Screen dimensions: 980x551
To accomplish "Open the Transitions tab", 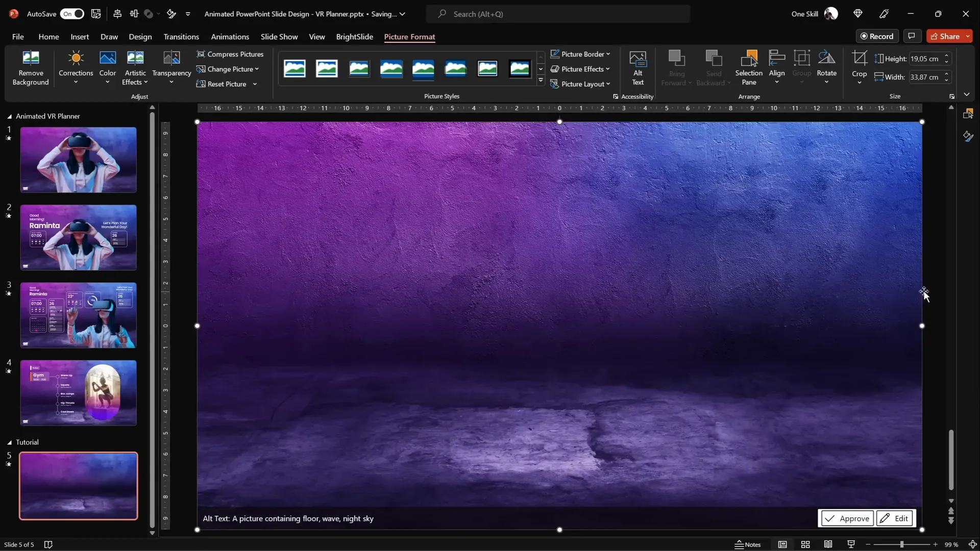I will click(x=181, y=37).
